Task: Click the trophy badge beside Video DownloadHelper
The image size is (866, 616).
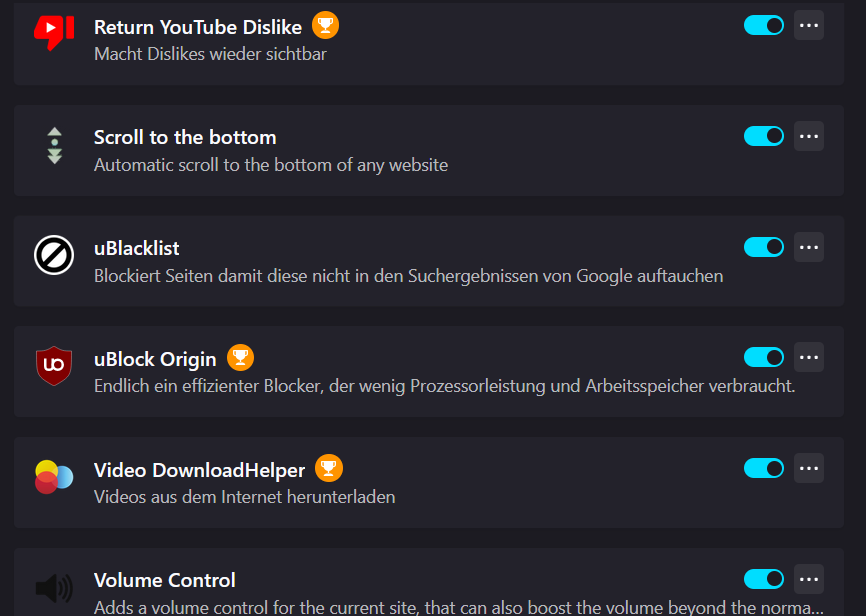Action: (329, 468)
